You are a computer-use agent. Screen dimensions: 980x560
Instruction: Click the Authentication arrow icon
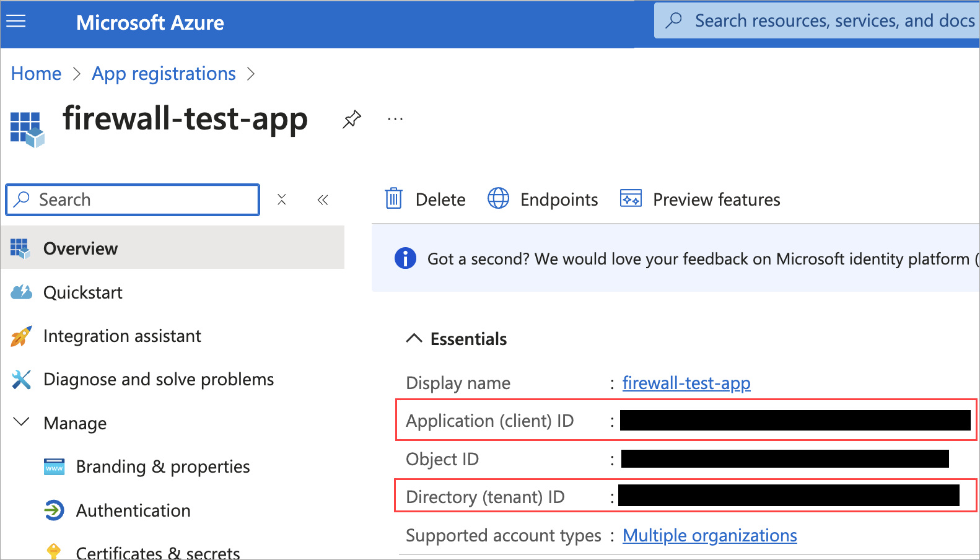pyautogui.click(x=55, y=510)
